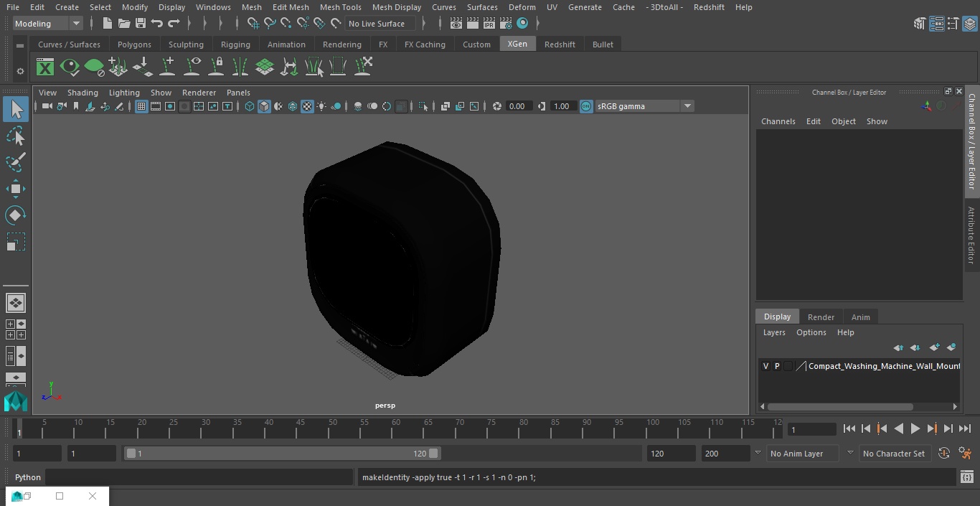Click the IPR render icon
The image size is (980, 506).
coord(489,24)
